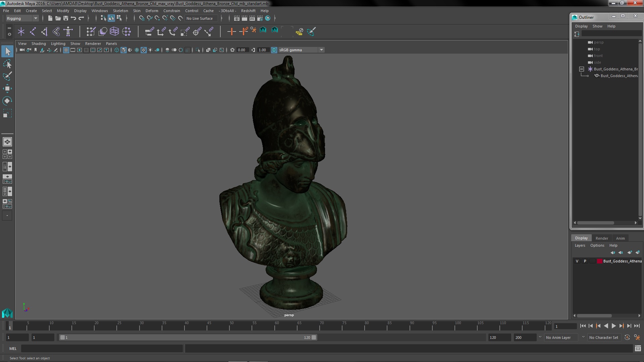This screenshot has width=644, height=362.
Task: Click the Outliner search field
Action: pos(611,34)
